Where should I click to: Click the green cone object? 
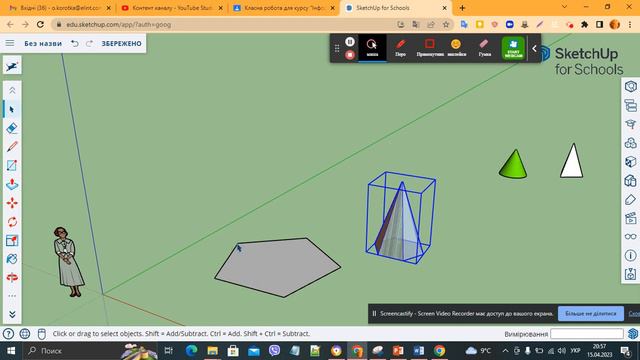513,164
